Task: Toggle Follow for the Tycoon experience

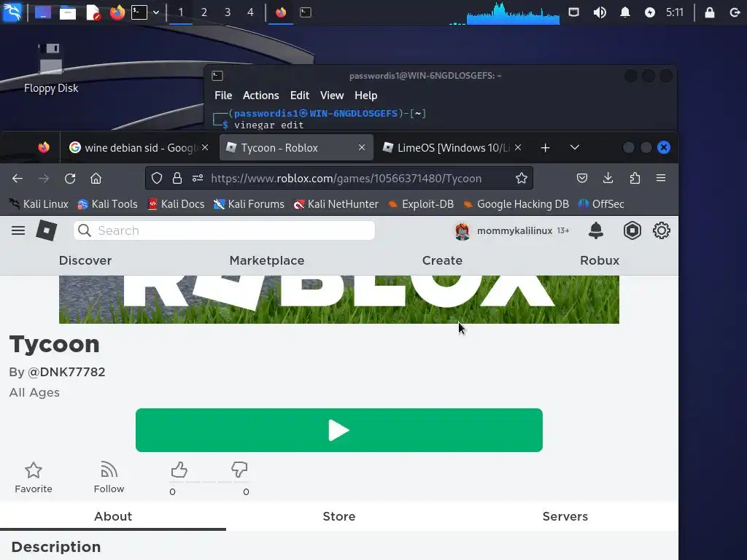Action: pyautogui.click(x=109, y=478)
